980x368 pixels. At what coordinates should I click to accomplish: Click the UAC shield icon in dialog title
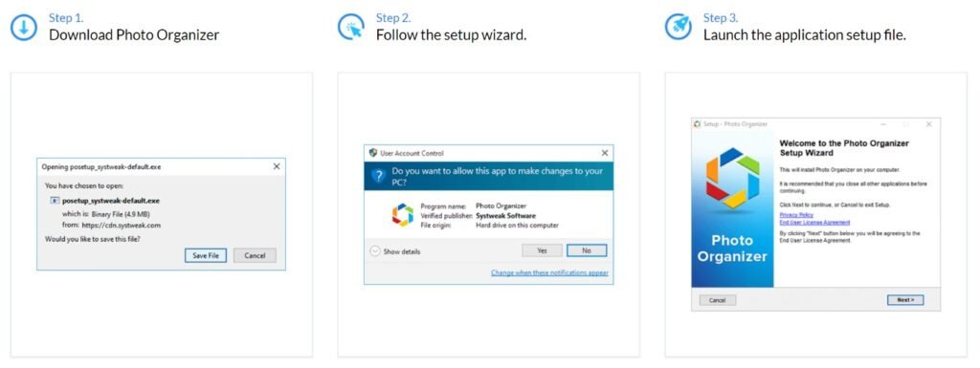tap(373, 153)
